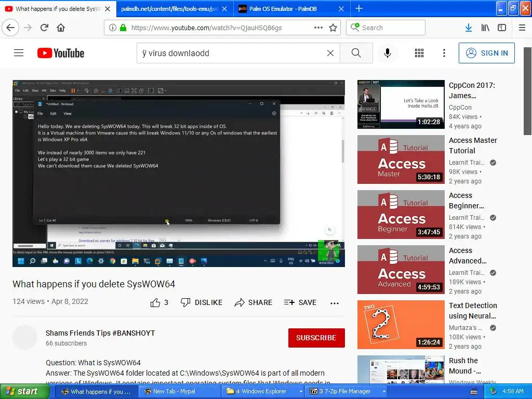Click the What happens if you taskbar button
The image size is (532, 399).
[x=96, y=391]
